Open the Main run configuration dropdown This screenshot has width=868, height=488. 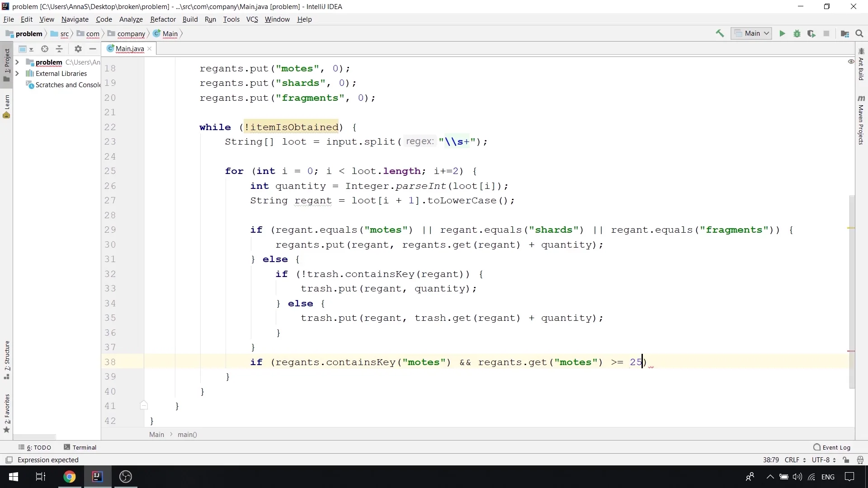tap(751, 33)
